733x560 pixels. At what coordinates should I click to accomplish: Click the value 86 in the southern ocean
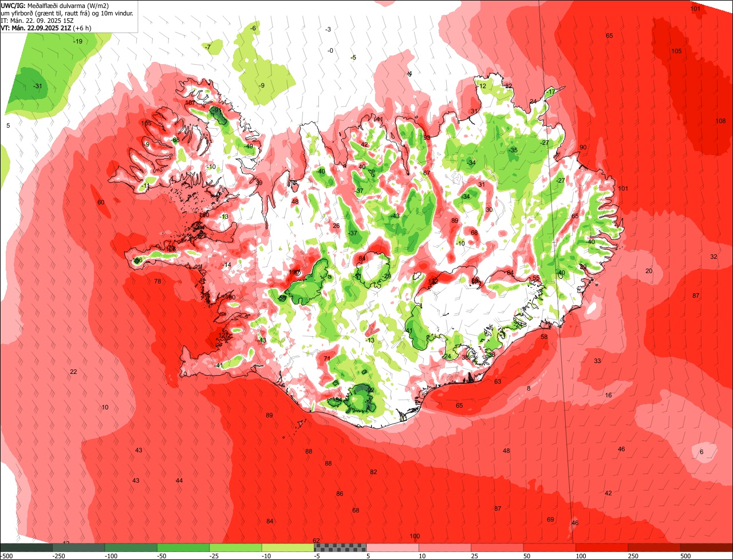340,494
